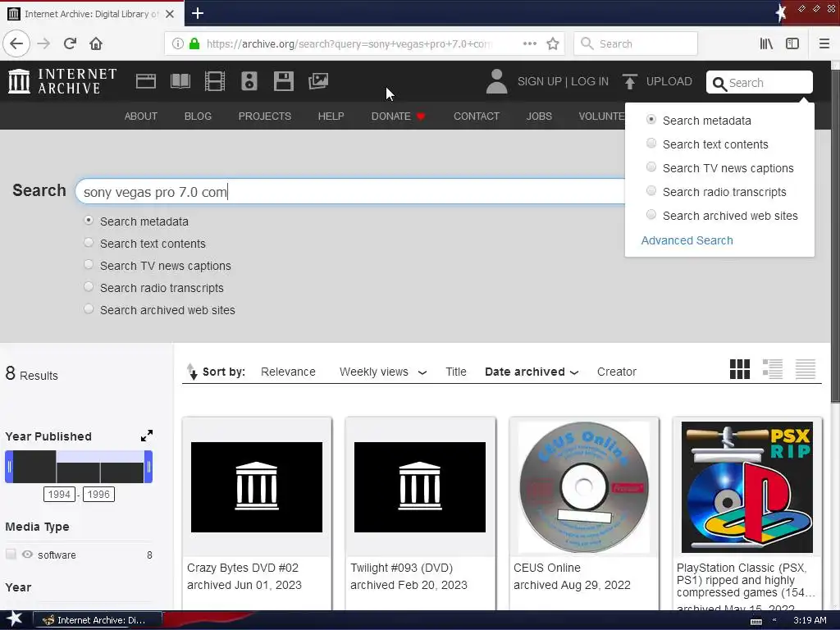The height and width of the screenshot is (630, 840).
Task: Click the right handle of year range slider
Action: click(148, 467)
